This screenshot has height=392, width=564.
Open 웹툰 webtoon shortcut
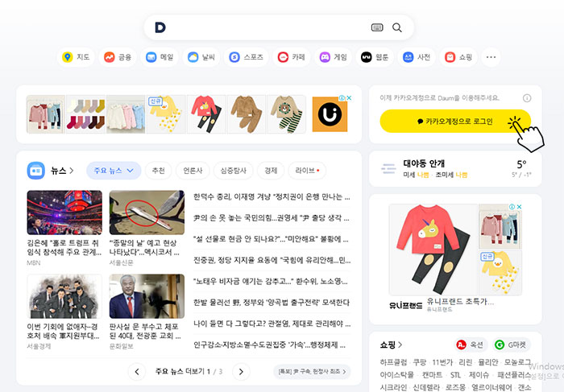coord(375,57)
